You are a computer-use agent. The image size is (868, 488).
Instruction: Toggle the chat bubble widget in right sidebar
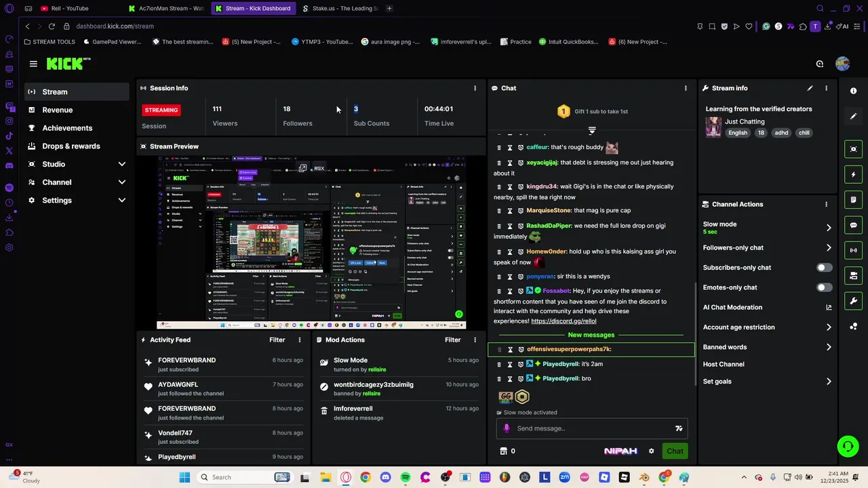[x=853, y=225]
